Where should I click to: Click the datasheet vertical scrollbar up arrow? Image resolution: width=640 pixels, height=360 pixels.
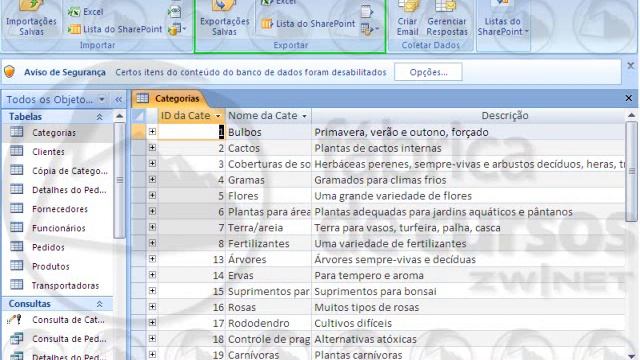coord(631,116)
